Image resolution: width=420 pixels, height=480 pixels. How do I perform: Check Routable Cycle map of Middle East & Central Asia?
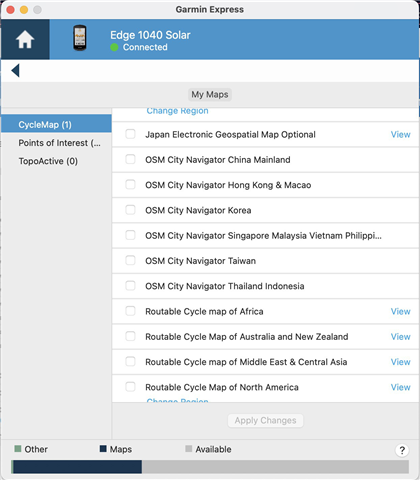[x=130, y=362]
